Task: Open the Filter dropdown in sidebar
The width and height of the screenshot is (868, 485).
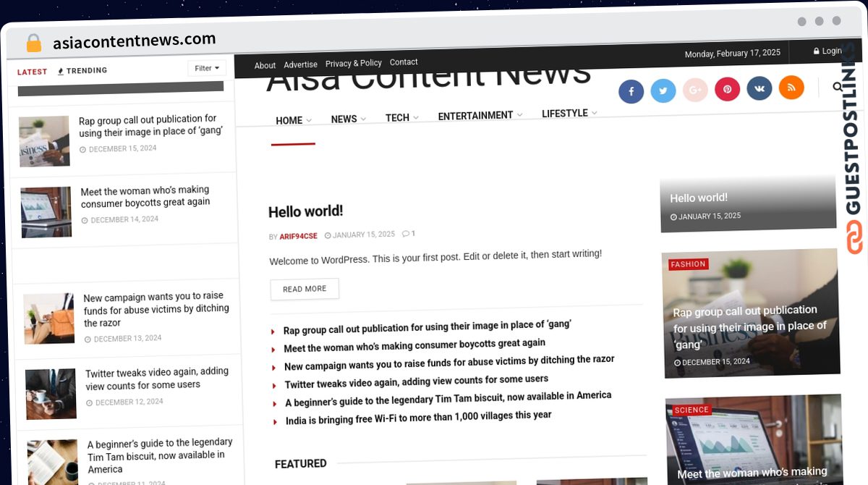Action: [x=207, y=68]
